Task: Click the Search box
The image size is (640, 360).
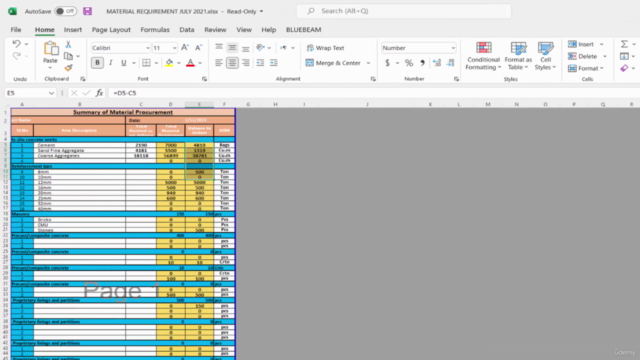Action: point(404,11)
